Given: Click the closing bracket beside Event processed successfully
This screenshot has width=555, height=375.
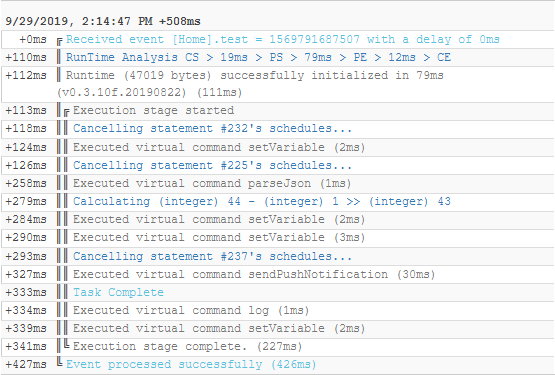Looking at the screenshot, I should (59, 362).
